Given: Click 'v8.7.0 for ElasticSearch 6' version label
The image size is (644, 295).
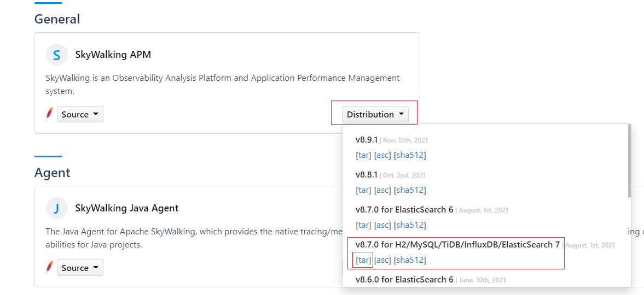Looking at the screenshot, I should click(404, 210).
